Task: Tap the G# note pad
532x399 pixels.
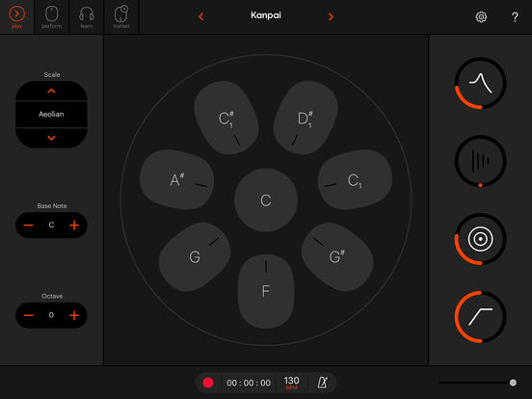Action: 337,256
